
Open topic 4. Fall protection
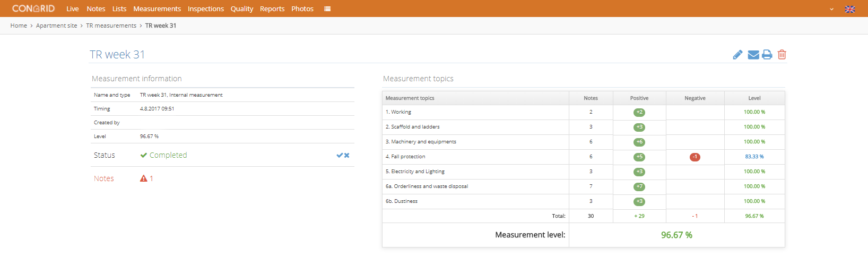tap(405, 157)
